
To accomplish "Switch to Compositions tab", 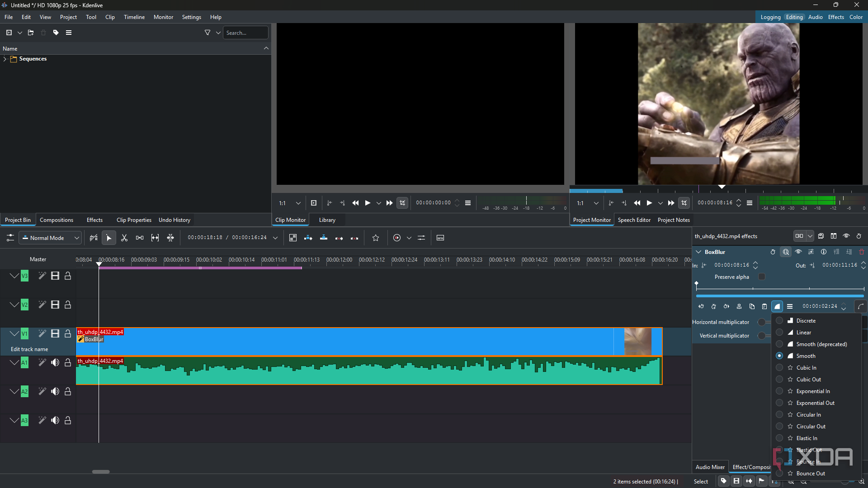I will (x=57, y=220).
